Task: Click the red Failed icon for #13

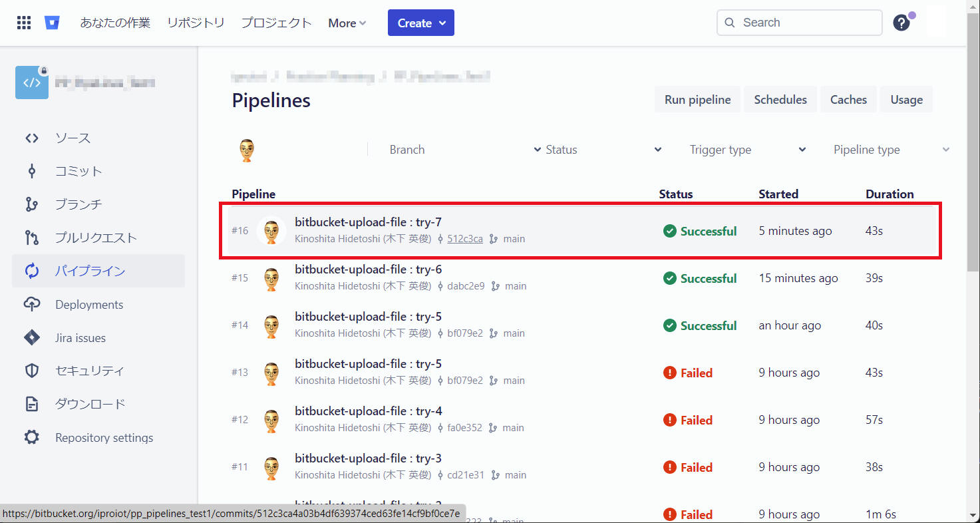Action: tap(670, 373)
